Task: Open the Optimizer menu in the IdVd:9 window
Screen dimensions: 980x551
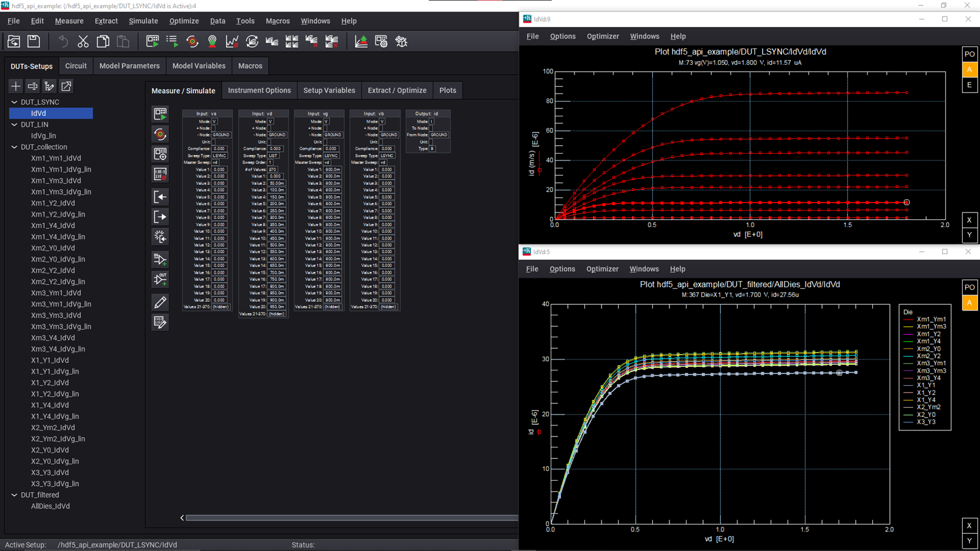Action: (603, 36)
